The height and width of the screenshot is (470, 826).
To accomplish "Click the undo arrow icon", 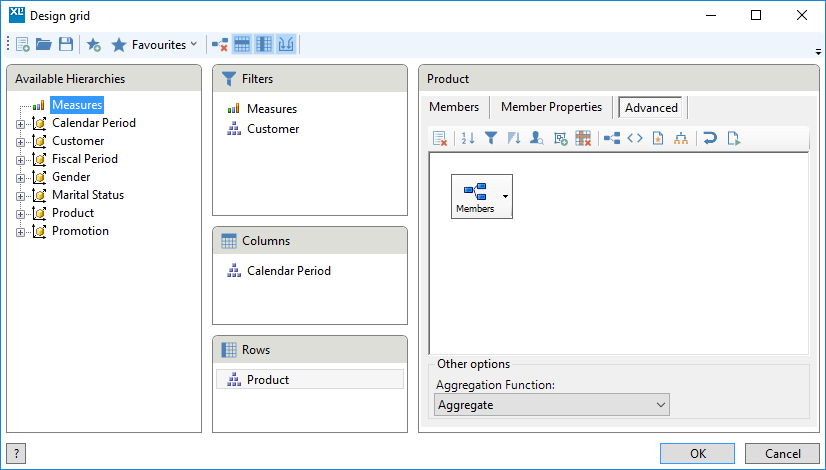I will pyautogui.click(x=710, y=139).
